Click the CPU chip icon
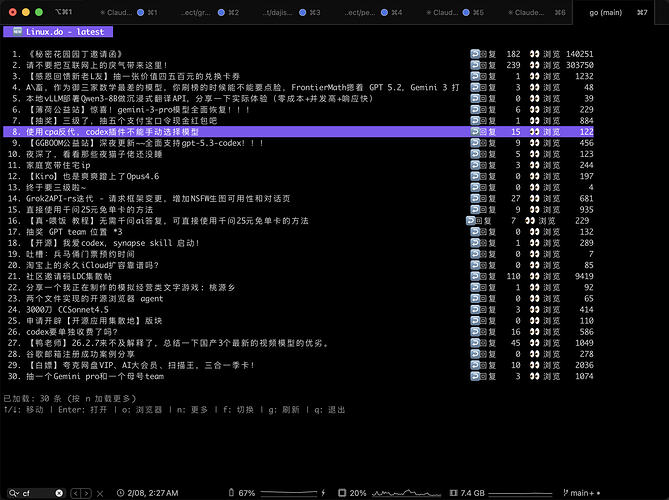The height and width of the screenshot is (500, 669). [342, 493]
